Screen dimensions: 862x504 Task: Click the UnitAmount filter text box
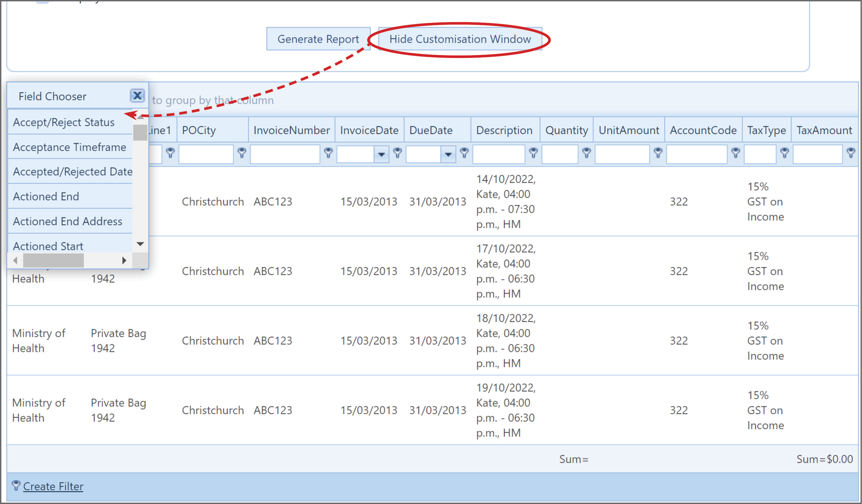point(622,154)
